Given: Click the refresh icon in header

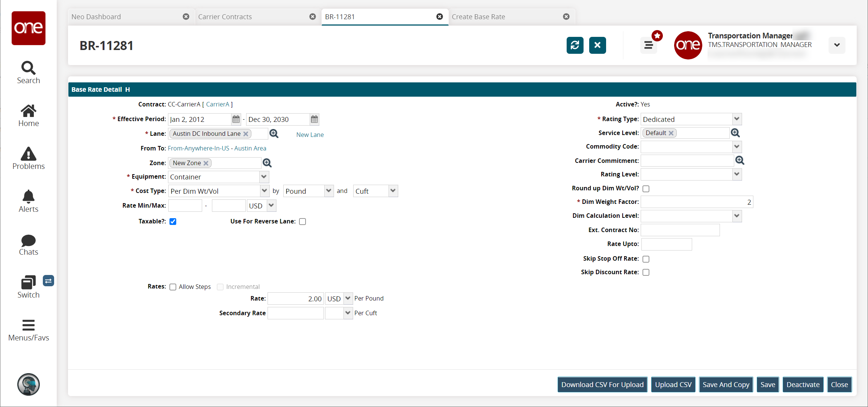Looking at the screenshot, I should pos(575,46).
